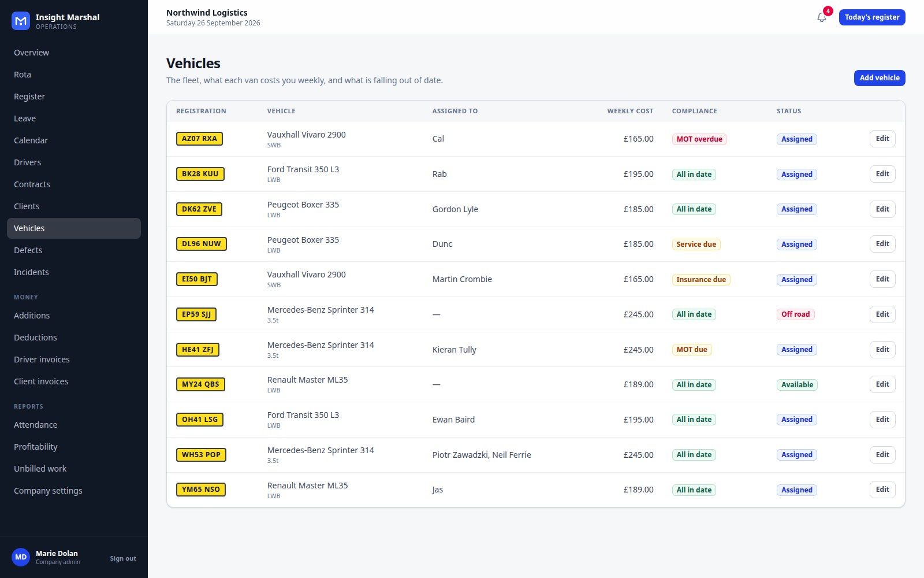Open the Calendar page
The image size is (924, 578).
(x=74, y=140)
